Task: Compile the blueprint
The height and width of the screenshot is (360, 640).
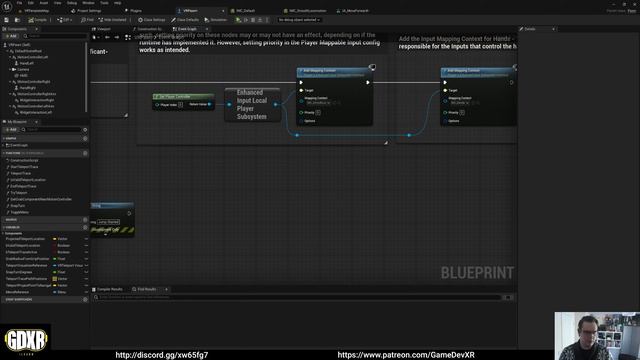Action: (x=38, y=20)
